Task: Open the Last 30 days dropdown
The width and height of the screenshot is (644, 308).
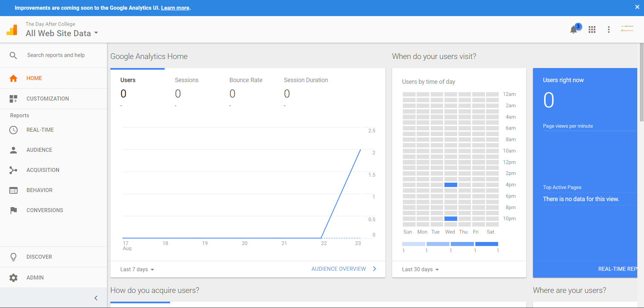Action: (x=420, y=269)
